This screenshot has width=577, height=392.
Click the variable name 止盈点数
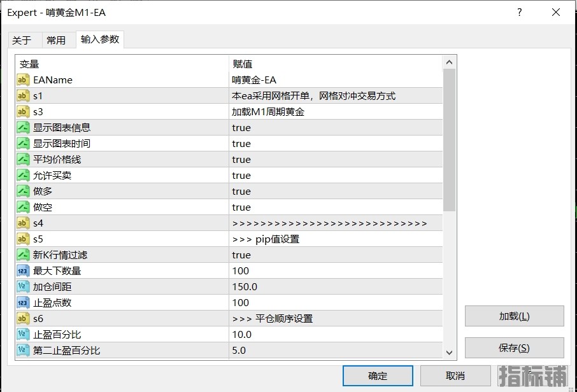[52, 303]
